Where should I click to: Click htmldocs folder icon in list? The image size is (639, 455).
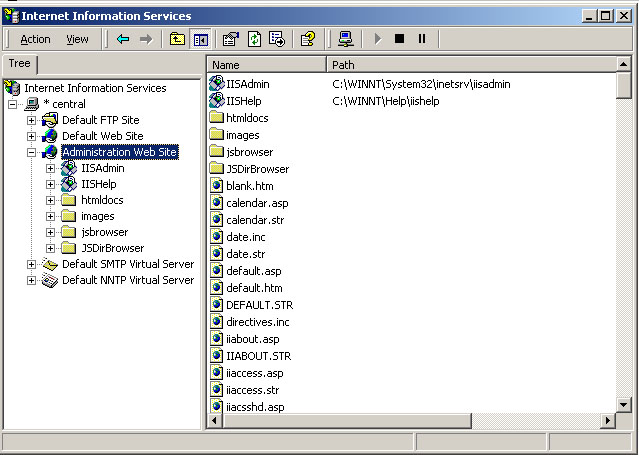217,117
